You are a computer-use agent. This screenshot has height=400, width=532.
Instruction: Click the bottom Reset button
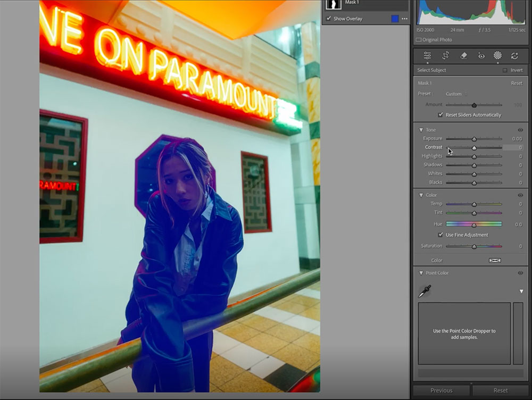501,390
